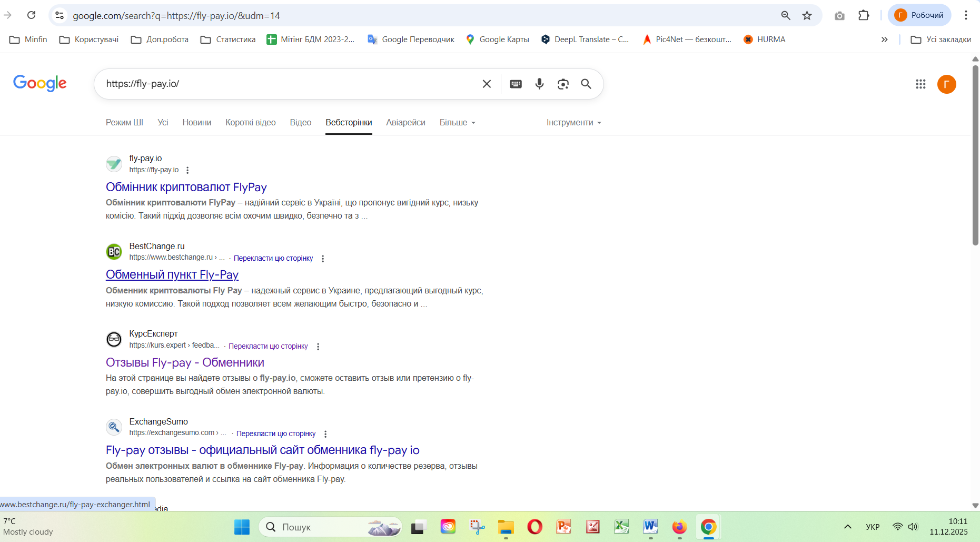Switch to the Усі results tab

tap(163, 123)
